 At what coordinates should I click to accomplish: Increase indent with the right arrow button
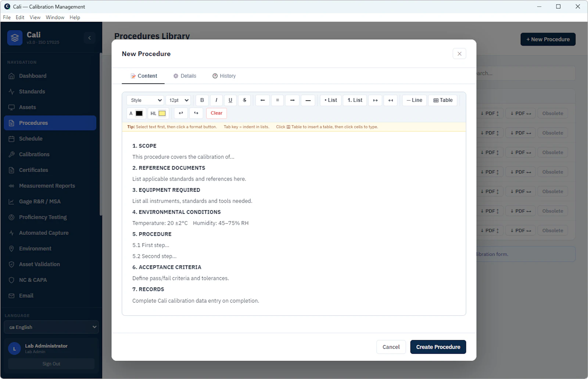(375, 100)
